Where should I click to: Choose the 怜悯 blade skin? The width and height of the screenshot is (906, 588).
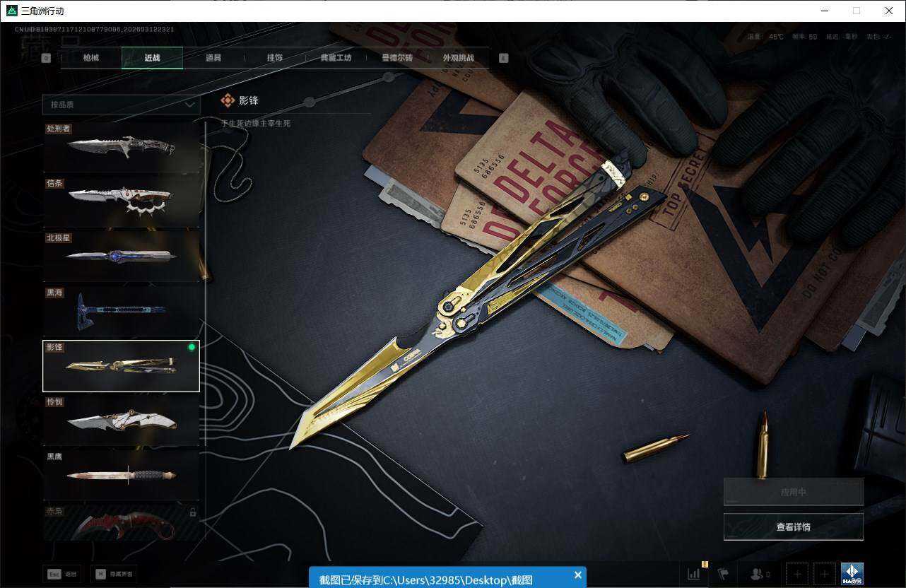pos(121,421)
